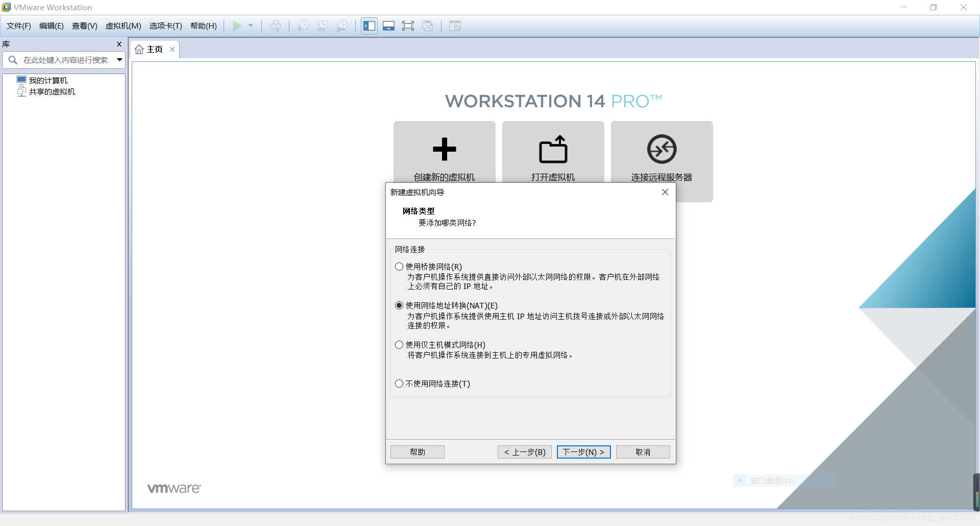980x526 pixels.
Task: Click the vmware logo on the home page
Action: tap(174, 488)
